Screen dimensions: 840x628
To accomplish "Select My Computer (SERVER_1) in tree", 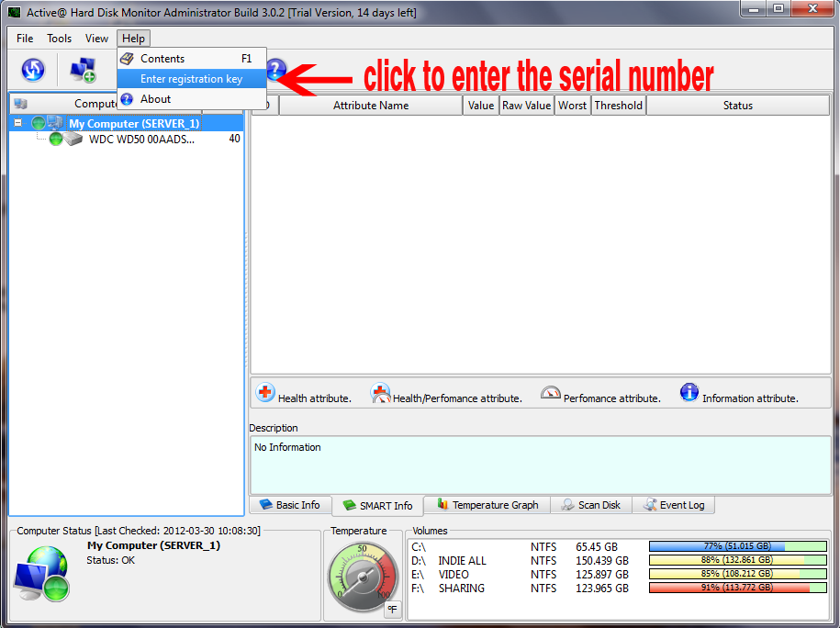I will [134, 124].
